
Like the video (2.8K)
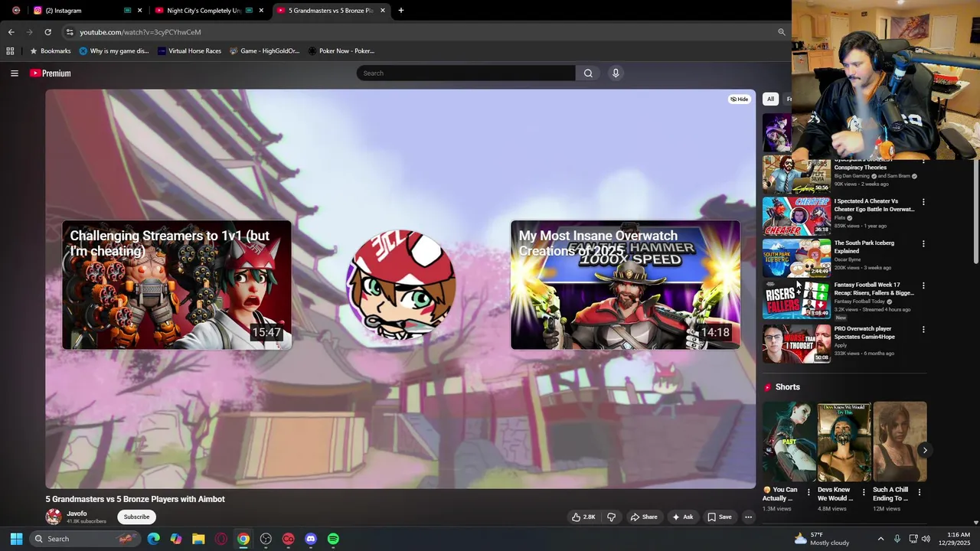(583, 517)
